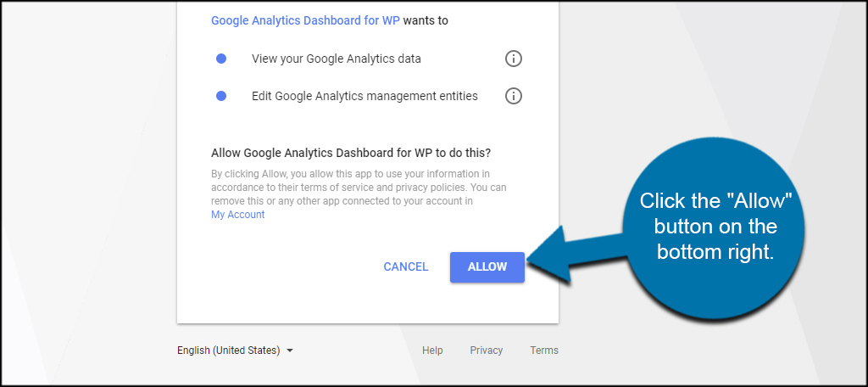868x387 pixels.
Task: Open the Google Analytics Dashboard for WP link
Action: tap(305, 21)
